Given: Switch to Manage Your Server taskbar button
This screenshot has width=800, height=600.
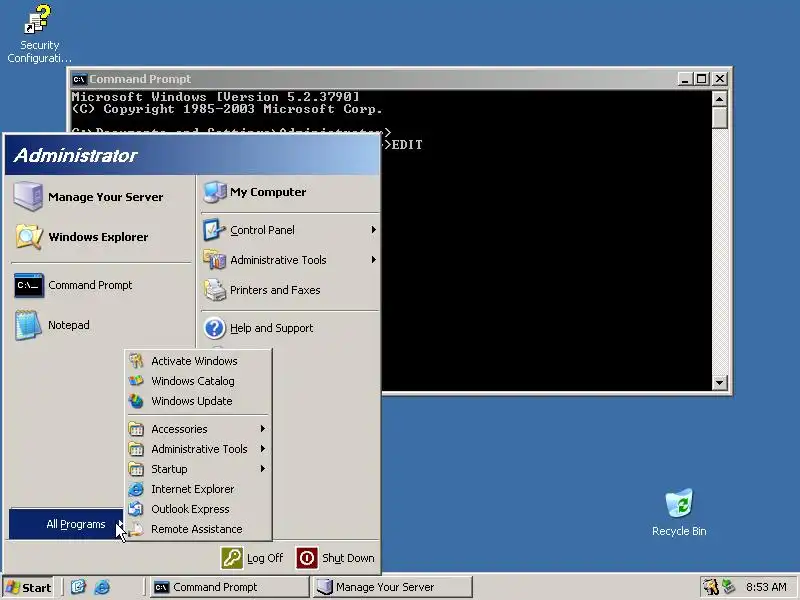Looking at the screenshot, I should click(392, 587).
